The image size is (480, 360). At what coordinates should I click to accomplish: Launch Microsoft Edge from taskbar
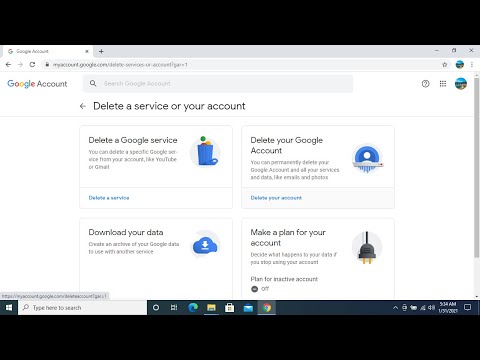[193, 307]
